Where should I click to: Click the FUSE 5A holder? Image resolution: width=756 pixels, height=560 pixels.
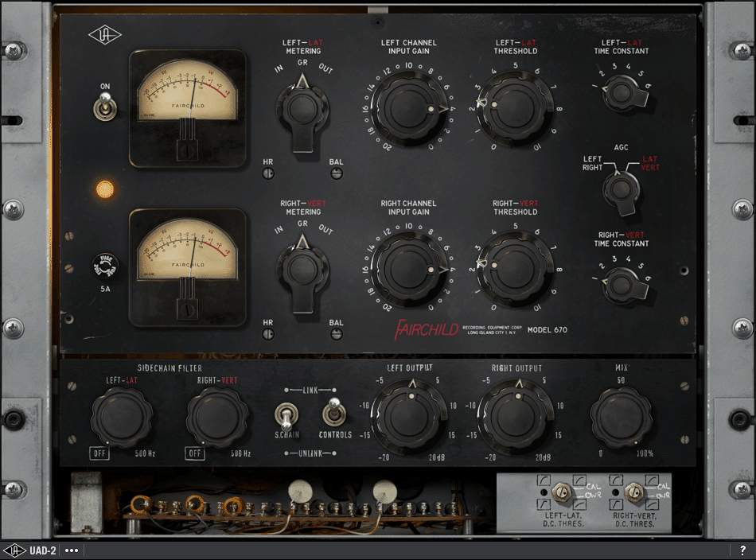105,266
